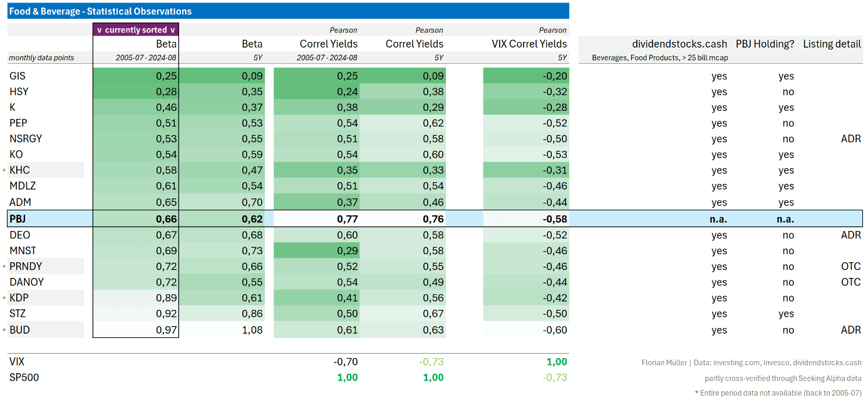Select the NSRGY ticker cell

point(26,138)
